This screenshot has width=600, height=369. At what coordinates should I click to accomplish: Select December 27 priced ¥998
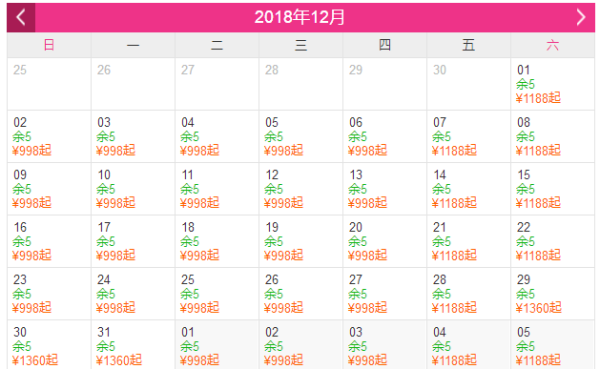coord(385,294)
